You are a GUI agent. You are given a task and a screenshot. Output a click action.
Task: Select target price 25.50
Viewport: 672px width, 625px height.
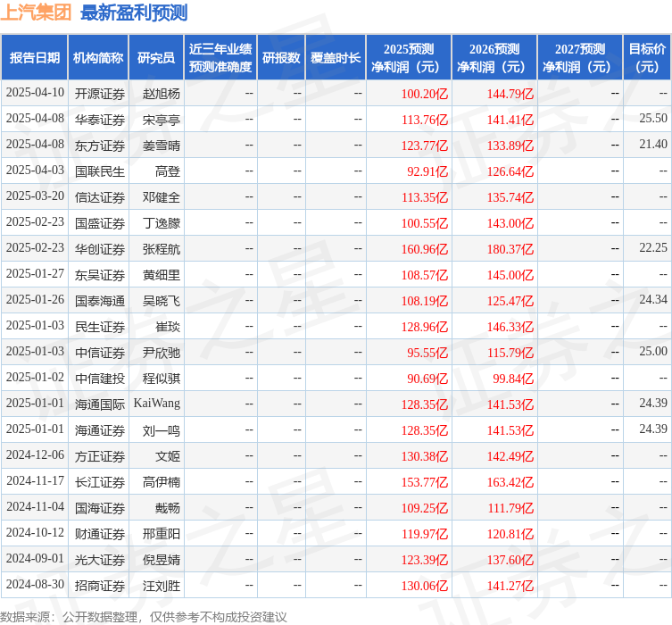653,119
